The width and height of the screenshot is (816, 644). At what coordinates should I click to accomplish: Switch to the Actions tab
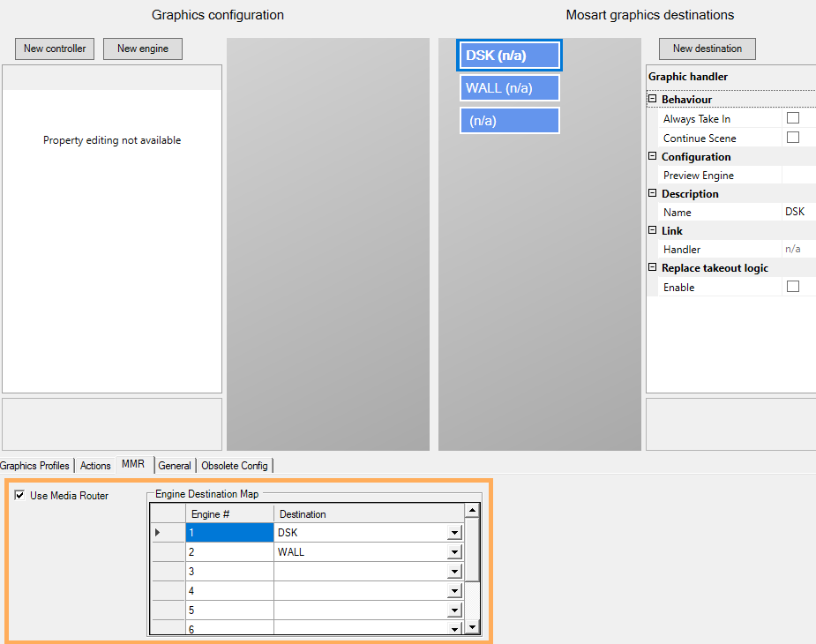tap(95, 466)
